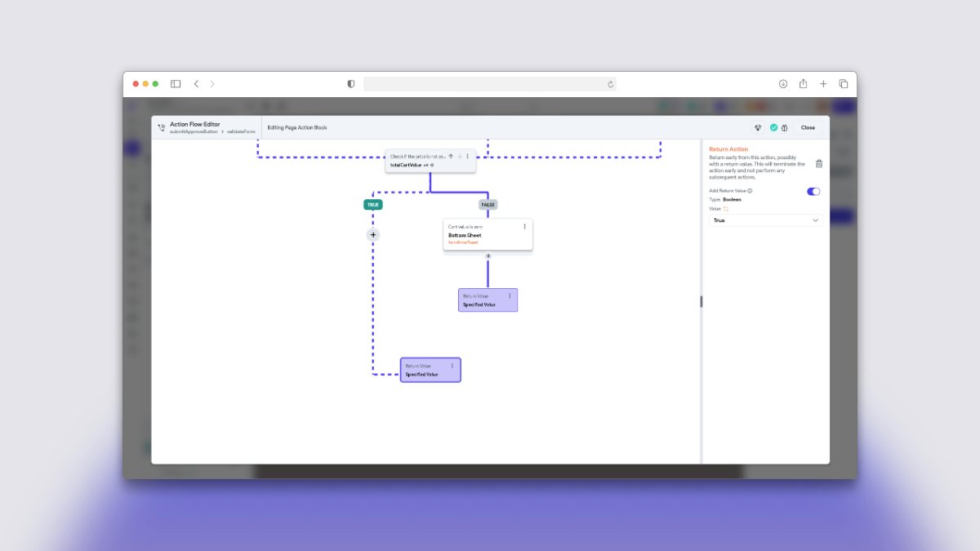Click the green validation checkmark in the top bar

pyautogui.click(x=773, y=128)
